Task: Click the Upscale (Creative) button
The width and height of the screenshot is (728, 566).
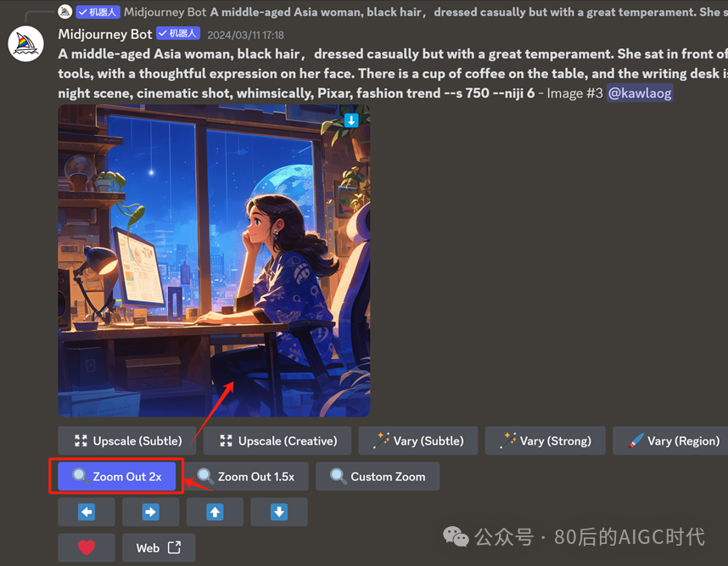Action: point(277,440)
